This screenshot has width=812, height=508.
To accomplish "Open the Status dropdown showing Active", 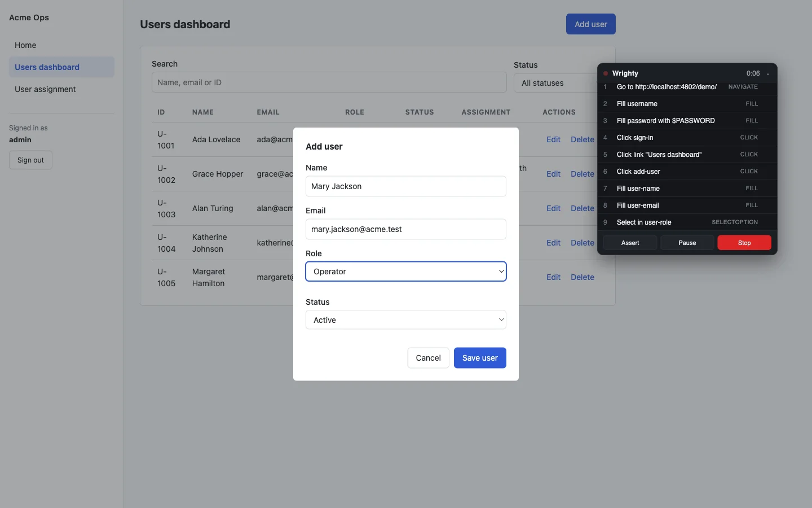I will (406, 320).
